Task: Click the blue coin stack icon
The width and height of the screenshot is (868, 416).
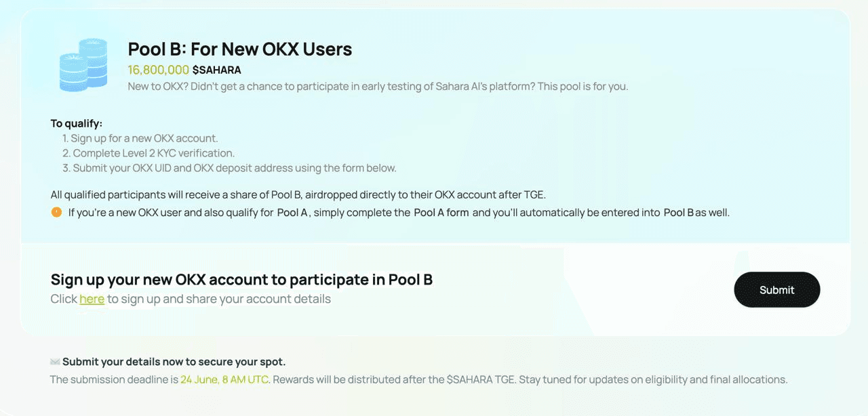Action: pyautogui.click(x=83, y=66)
